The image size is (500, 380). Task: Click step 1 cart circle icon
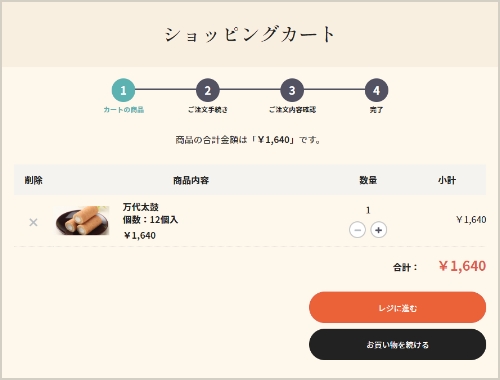tap(123, 90)
